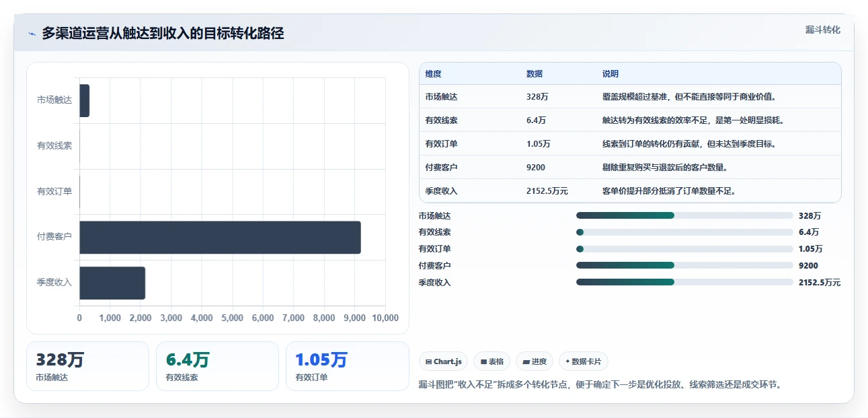The height and width of the screenshot is (418, 868).
Task: Click the 付费客户 bar in the chart
Action: point(220,238)
